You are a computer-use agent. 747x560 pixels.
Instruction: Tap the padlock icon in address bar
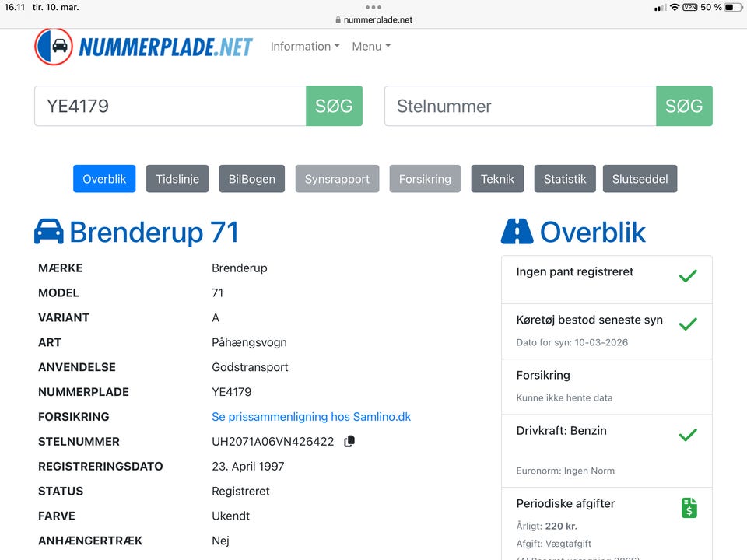coord(338,20)
